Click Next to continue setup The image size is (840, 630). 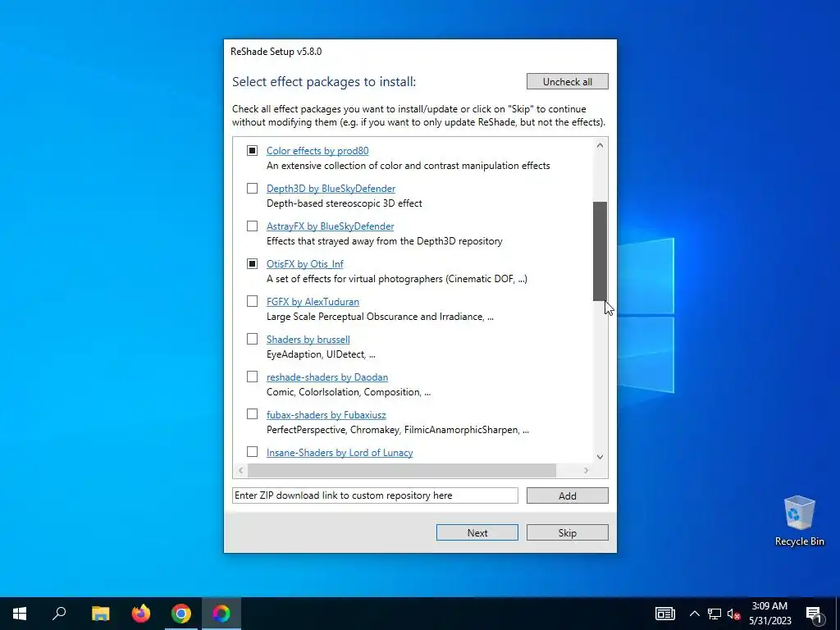(477, 532)
